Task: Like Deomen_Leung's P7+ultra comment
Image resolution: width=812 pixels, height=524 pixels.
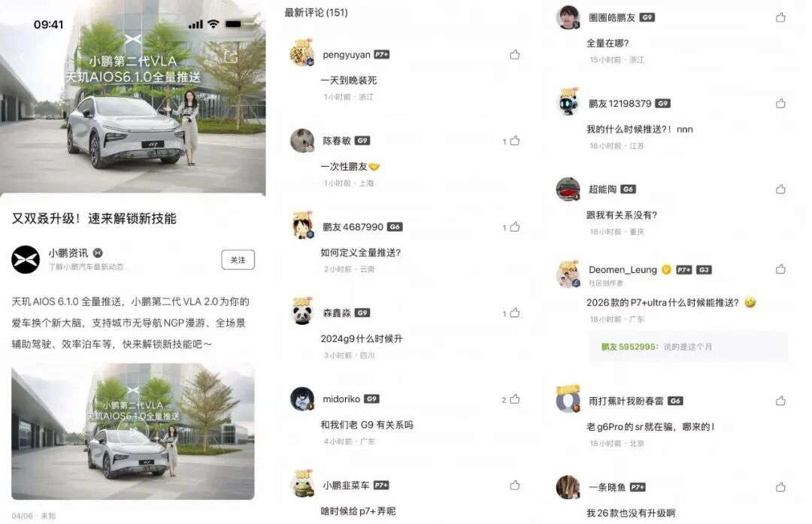Action: [780, 268]
